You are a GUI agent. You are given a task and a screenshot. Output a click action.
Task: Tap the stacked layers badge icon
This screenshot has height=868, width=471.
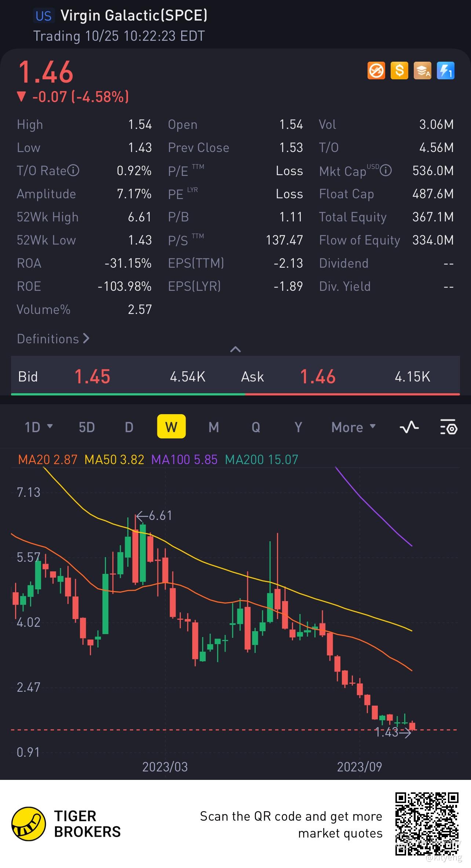(422, 70)
